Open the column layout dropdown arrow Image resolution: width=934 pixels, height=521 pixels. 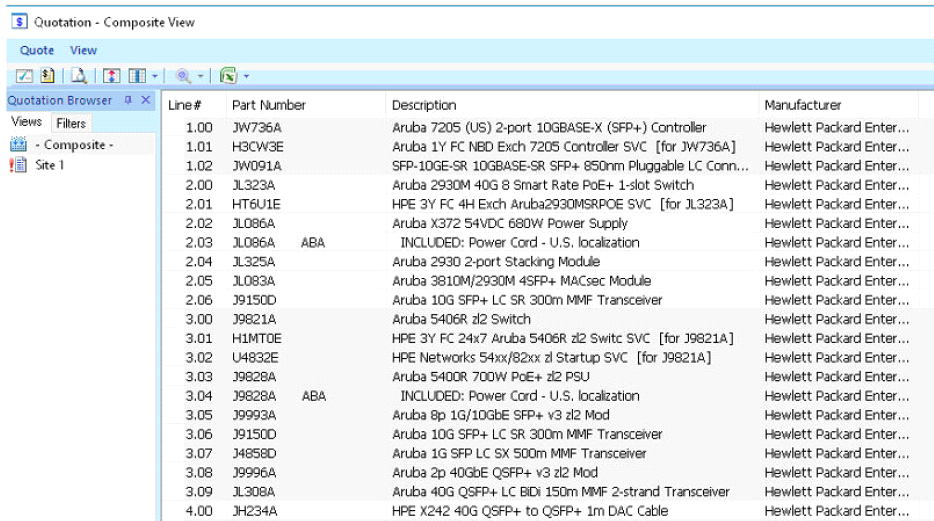click(154, 76)
